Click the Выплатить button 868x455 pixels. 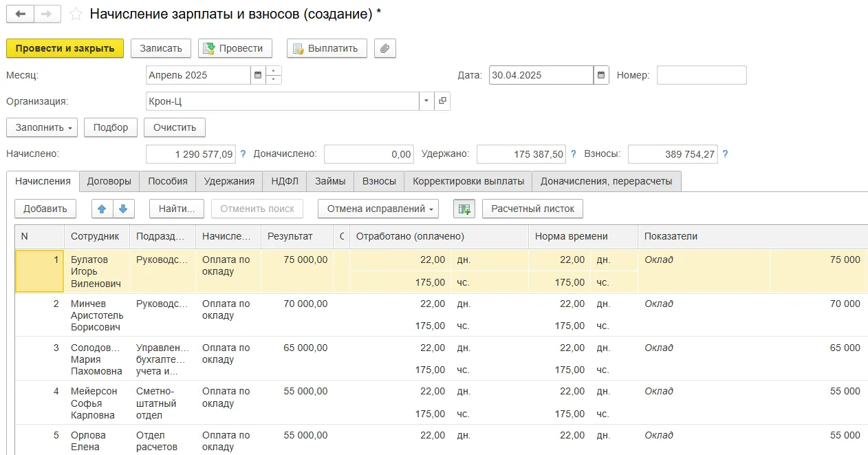[x=327, y=48]
